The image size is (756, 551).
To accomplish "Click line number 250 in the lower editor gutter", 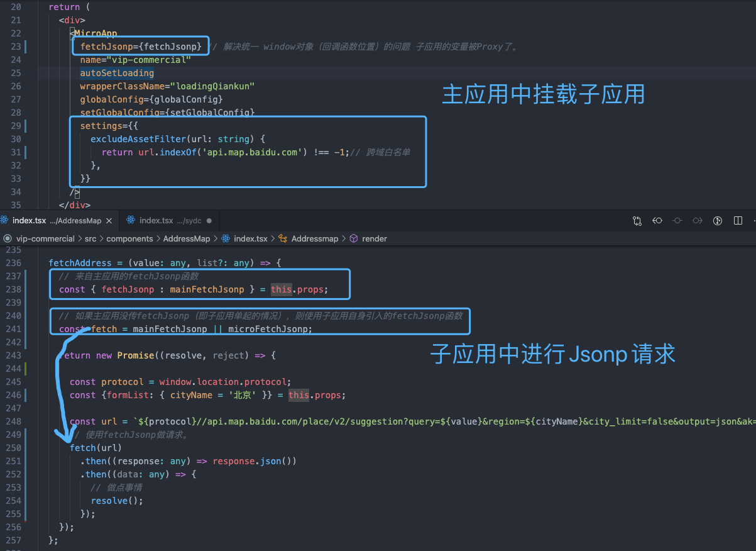I will point(13,448).
